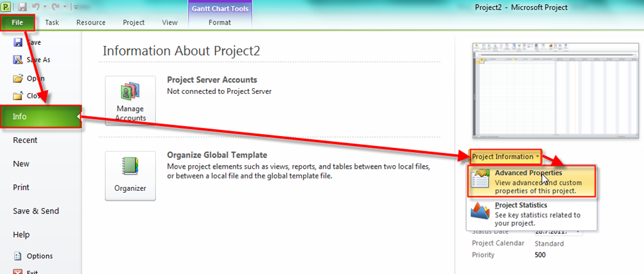This screenshot has height=274, width=644.
Task: Click the Redo arrow icon
Action: click(55, 7)
